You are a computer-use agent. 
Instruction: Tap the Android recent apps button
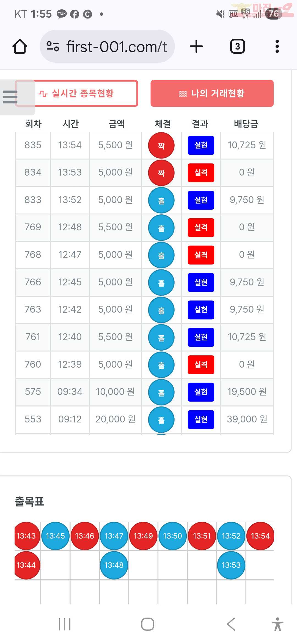(x=65, y=624)
